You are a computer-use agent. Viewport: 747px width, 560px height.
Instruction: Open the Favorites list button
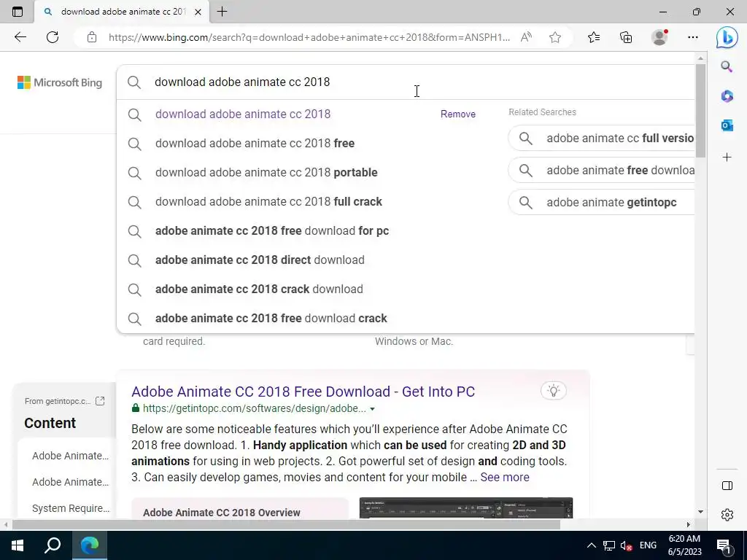594,37
